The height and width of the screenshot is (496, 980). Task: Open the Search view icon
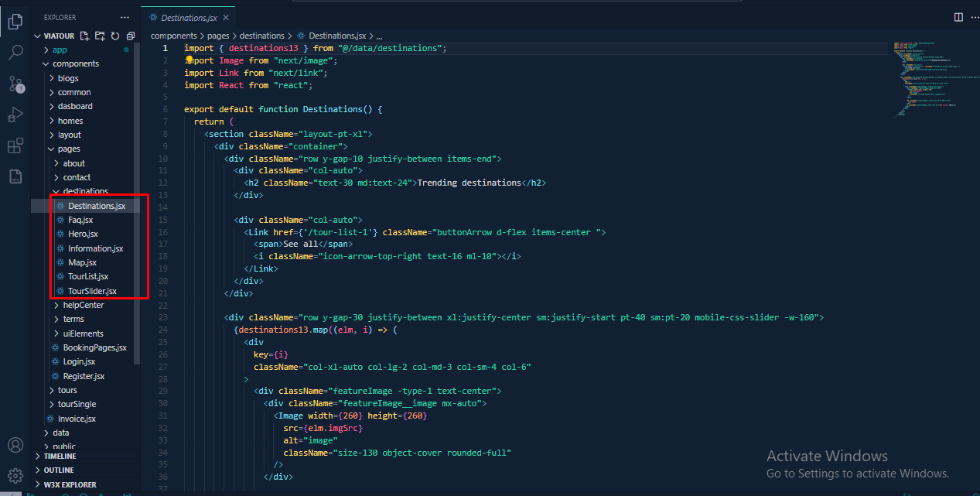[x=15, y=53]
